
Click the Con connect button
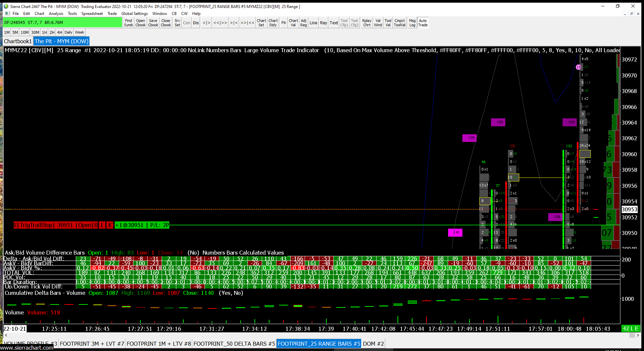click(187, 23)
